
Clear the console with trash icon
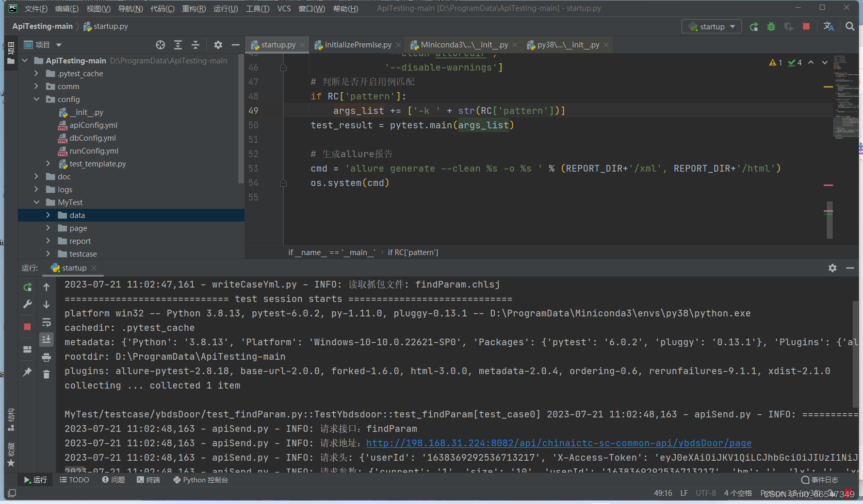coord(46,374)
